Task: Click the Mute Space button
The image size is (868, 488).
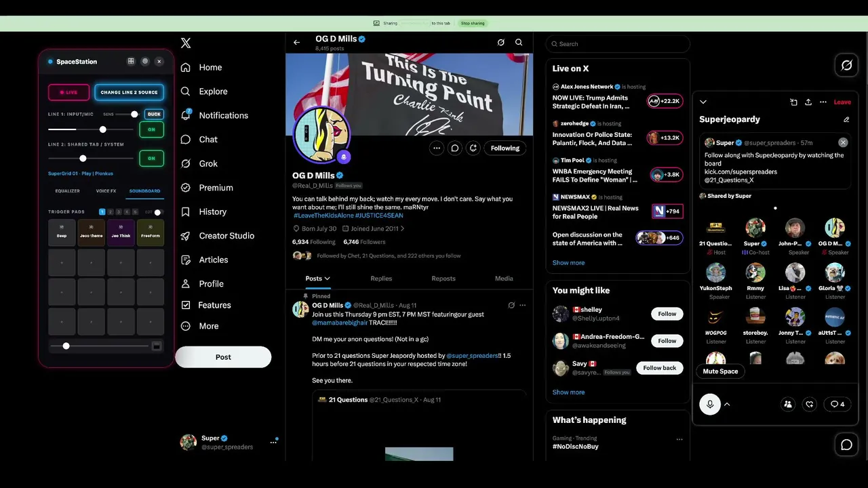Action: [x=720, y=371]
